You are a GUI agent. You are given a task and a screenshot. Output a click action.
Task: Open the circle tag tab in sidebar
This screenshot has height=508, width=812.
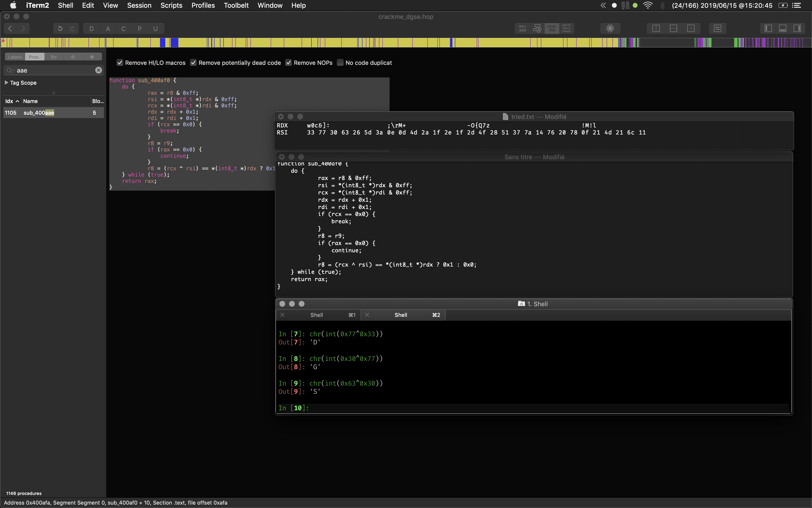(x=92, y=57)
